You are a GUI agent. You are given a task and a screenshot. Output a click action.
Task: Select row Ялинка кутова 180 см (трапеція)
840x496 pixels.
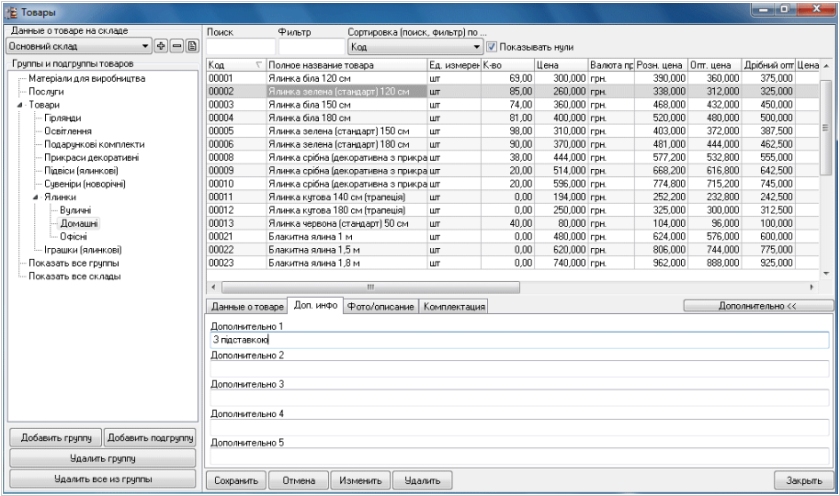513,211
